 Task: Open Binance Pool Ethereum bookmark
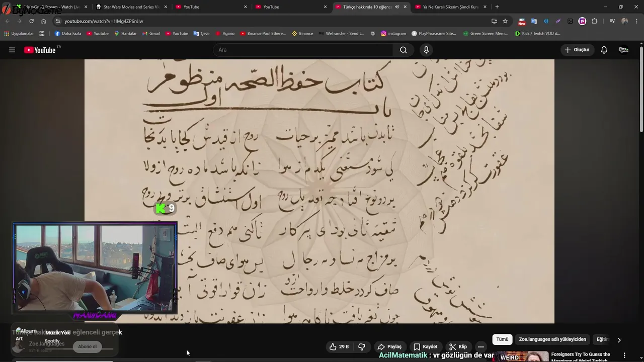[263, 34]
